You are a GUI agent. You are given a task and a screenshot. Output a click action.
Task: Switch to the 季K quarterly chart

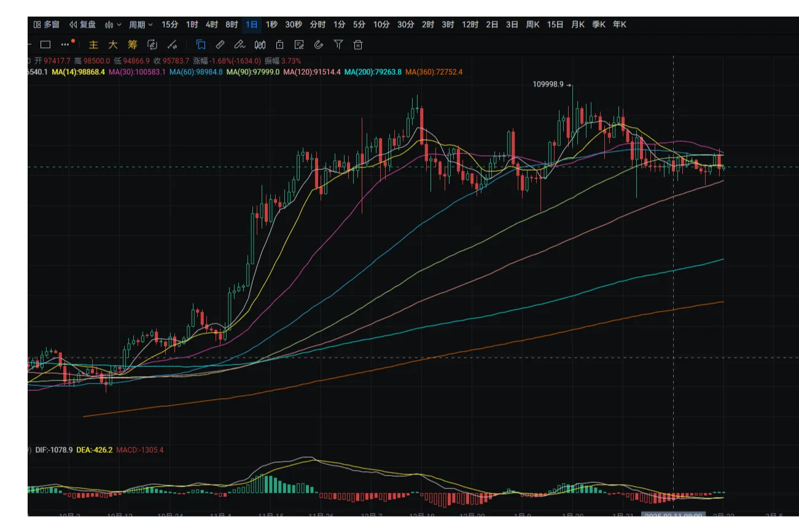[598, 25]
